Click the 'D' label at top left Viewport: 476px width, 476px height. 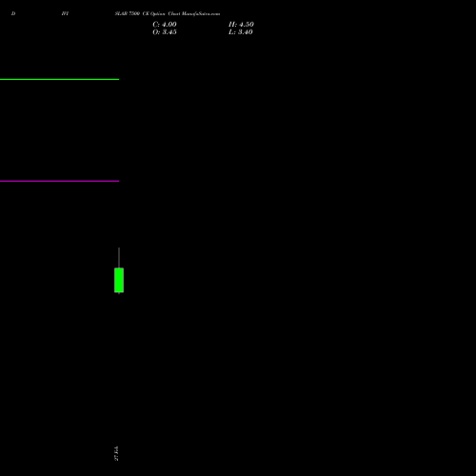[13, 13]
